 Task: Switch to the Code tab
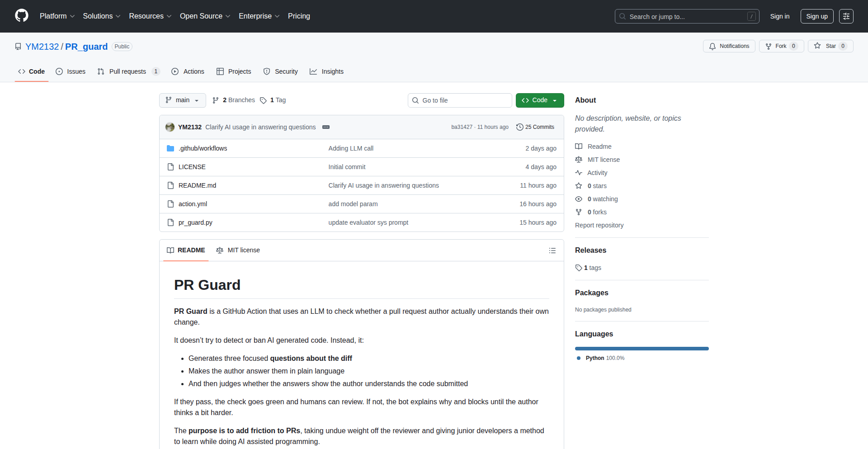point(32,71)
